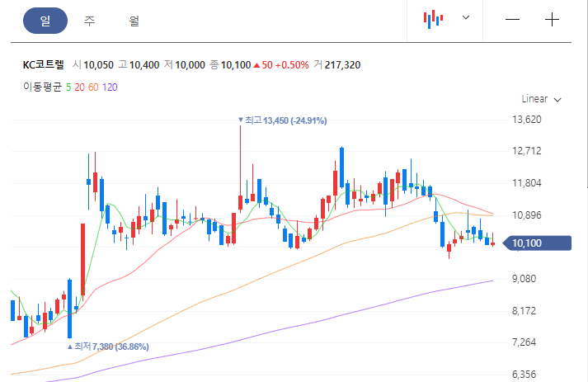This screenshot has height=382, width=588.
Task: Toggle the 20-day moving average
Action: pyautogui.click(x=79, y=87)
